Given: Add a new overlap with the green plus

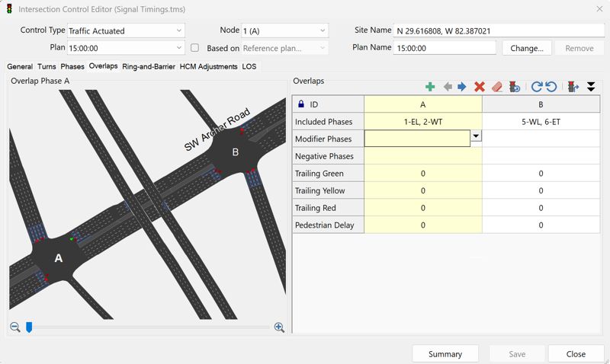Looking at the screenshot, I should tap(430, 87).
